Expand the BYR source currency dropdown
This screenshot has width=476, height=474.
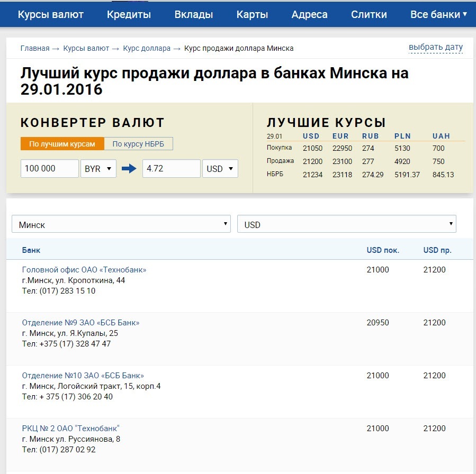click(98, 169)
